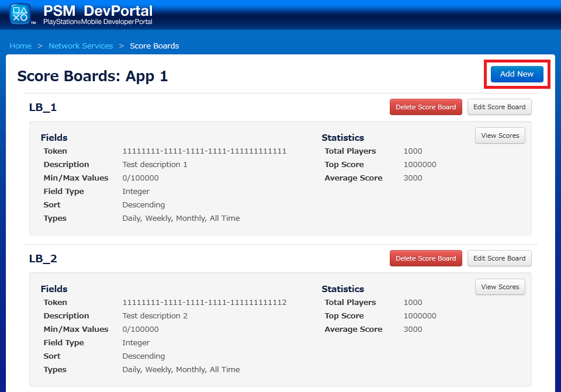This screenshot has width=561, height=392.
Task: Click the LB_2 token value ending in 1112
Action: click(x=204, y=302)
